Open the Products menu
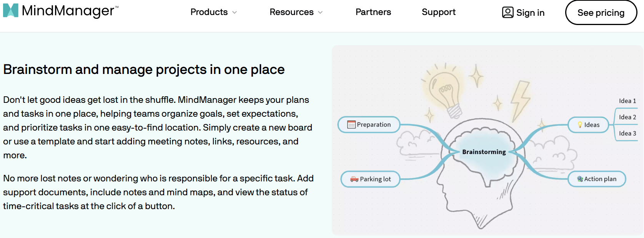 click(209, 12)
